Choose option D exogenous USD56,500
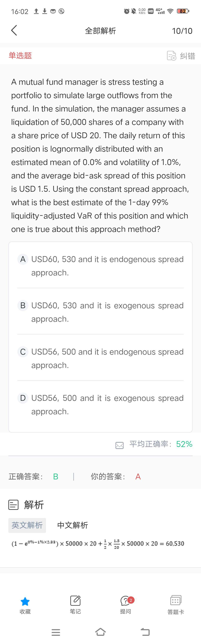The width and height of the screenshot is (201, 644). pos(100,404)
